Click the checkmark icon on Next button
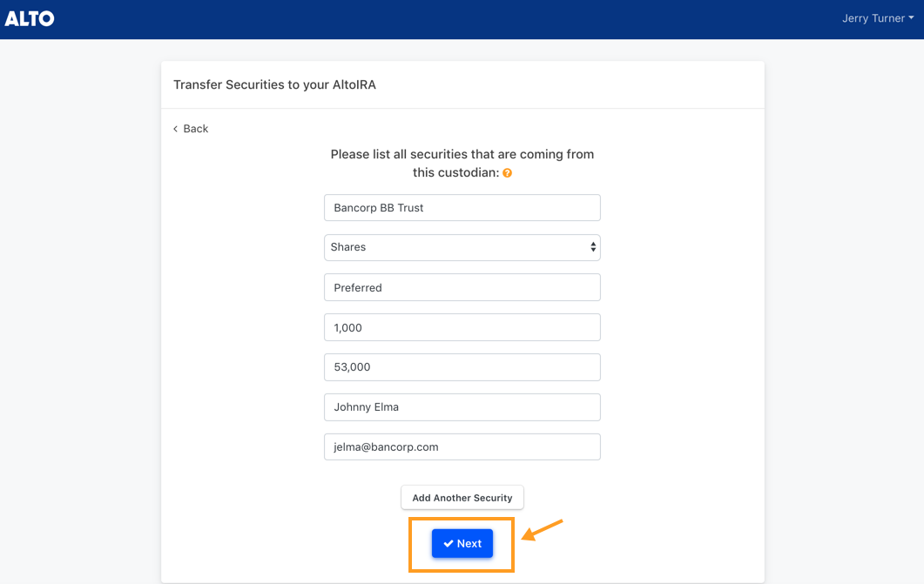 (x=449, y=543)
